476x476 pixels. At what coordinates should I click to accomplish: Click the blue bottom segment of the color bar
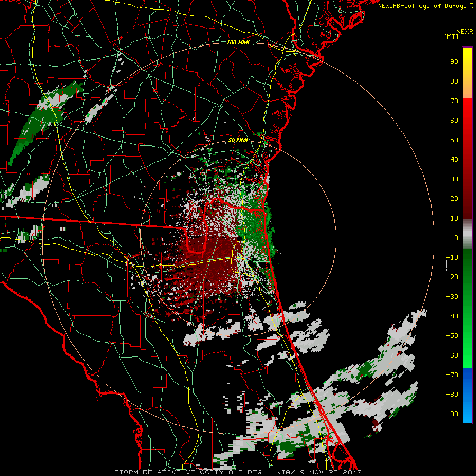(467, 396)
